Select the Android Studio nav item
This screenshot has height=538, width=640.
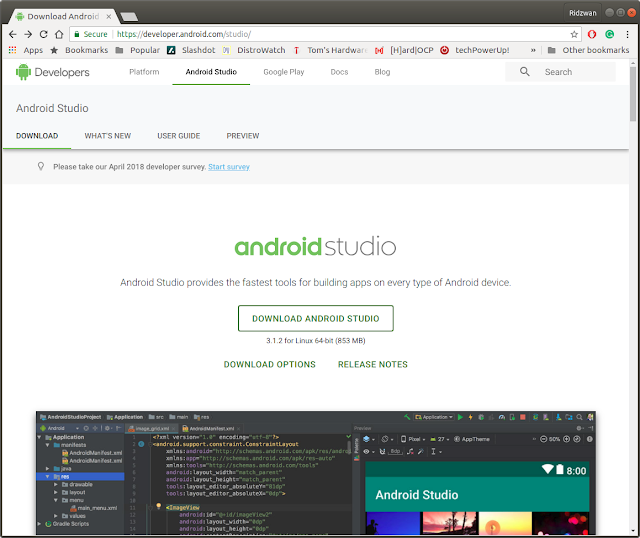click(211, 72)
